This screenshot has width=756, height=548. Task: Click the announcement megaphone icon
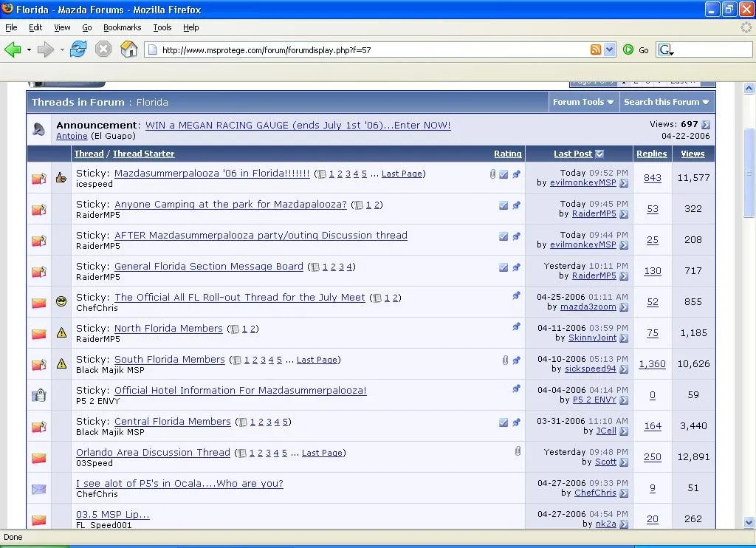(38, 130)
